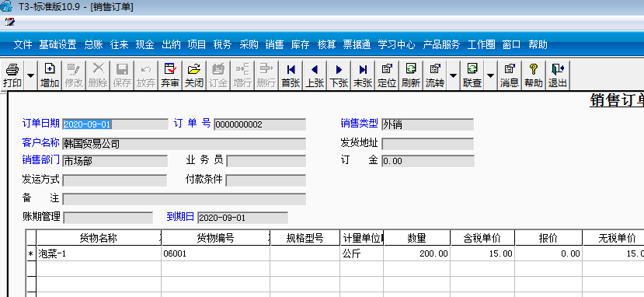
Task: Open the 产品服务 menu
Action: point(441,45)
